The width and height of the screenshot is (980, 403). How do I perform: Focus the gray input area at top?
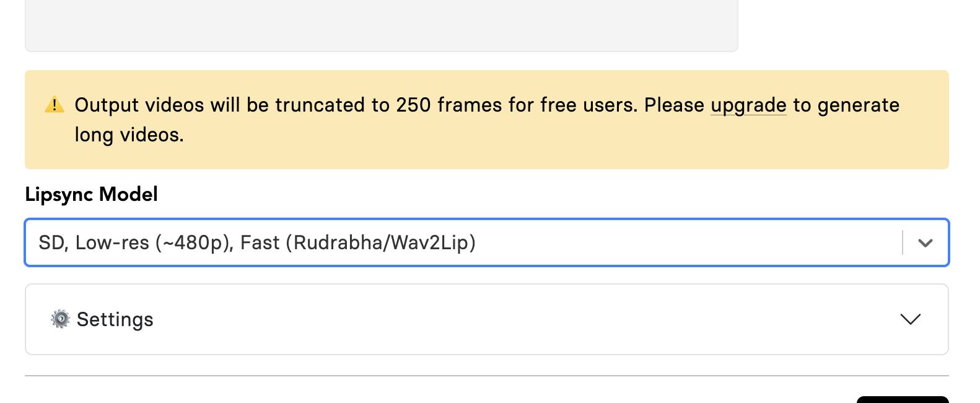[x=381, y=25]
